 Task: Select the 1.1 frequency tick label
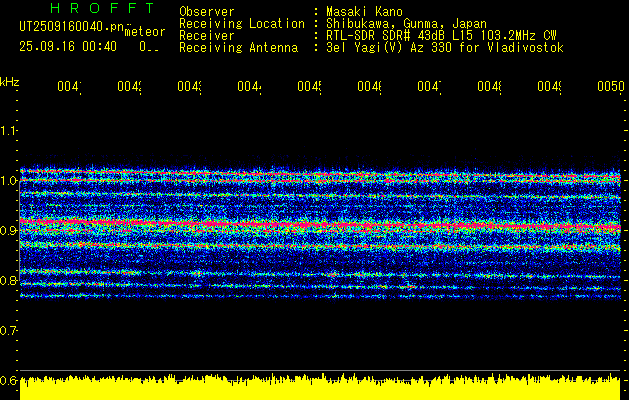click(9, 130)
